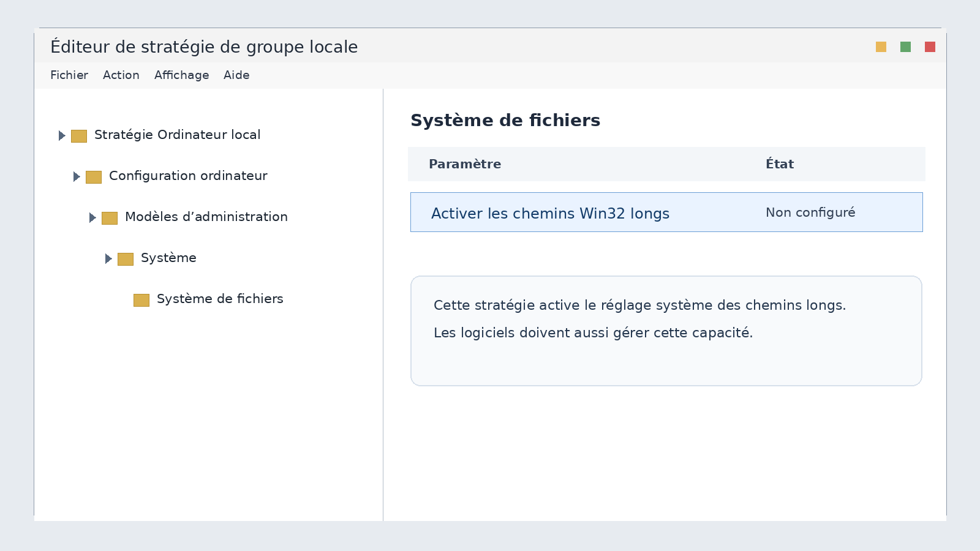
Task: Open the Fichier menu
Action: 69,75
